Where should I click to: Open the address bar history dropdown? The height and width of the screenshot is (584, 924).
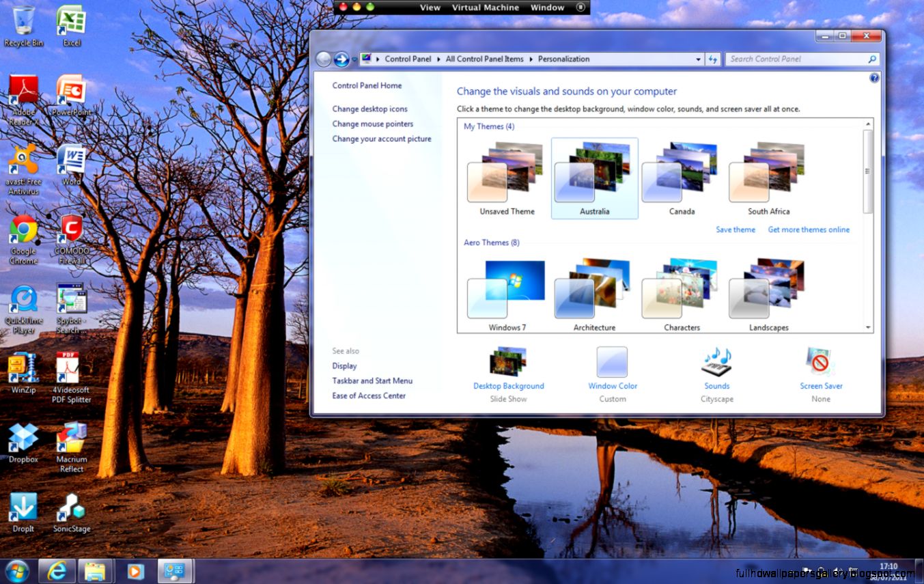(x=698, y=59)
